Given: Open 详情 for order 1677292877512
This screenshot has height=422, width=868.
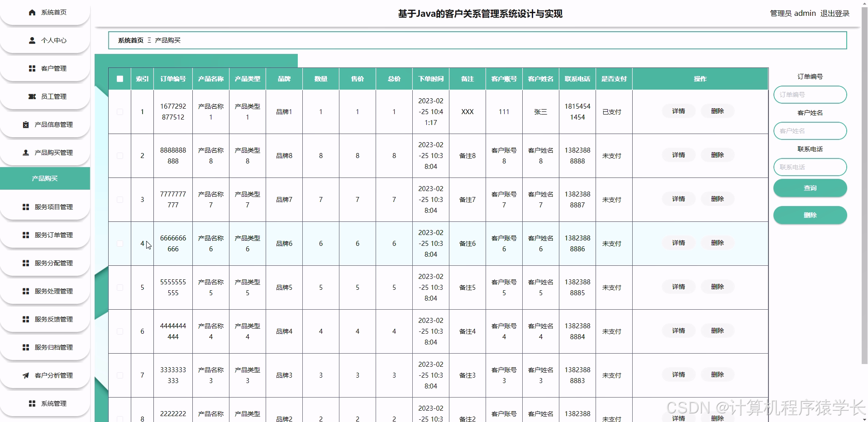Looking at the screenshot, I should coord(678,111).
